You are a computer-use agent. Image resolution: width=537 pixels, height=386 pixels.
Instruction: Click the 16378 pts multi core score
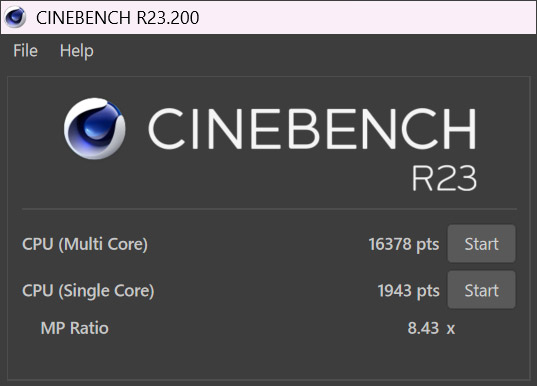point(403,245)
